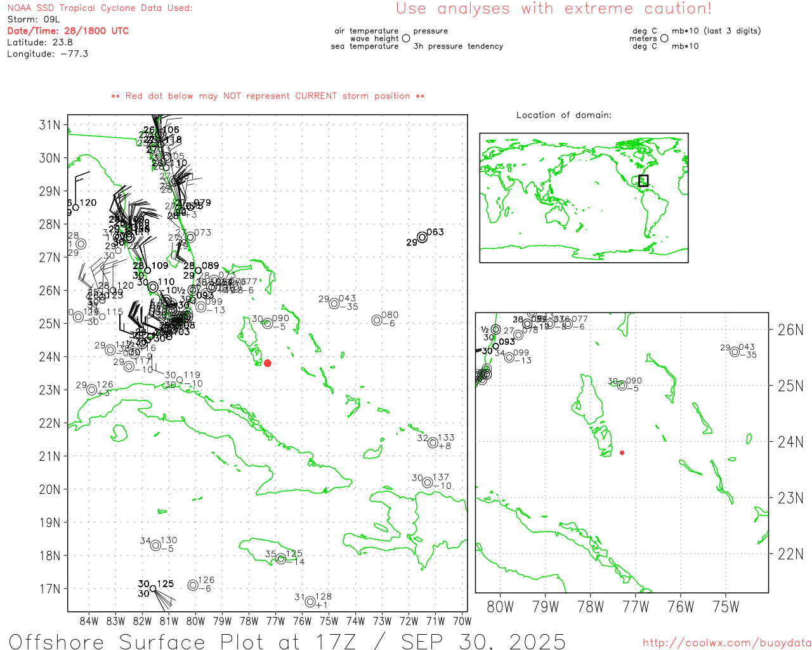812x650 pixels.
Task: Click the buoy marker showing 34, 130, -5
Action: coord(155,545)
